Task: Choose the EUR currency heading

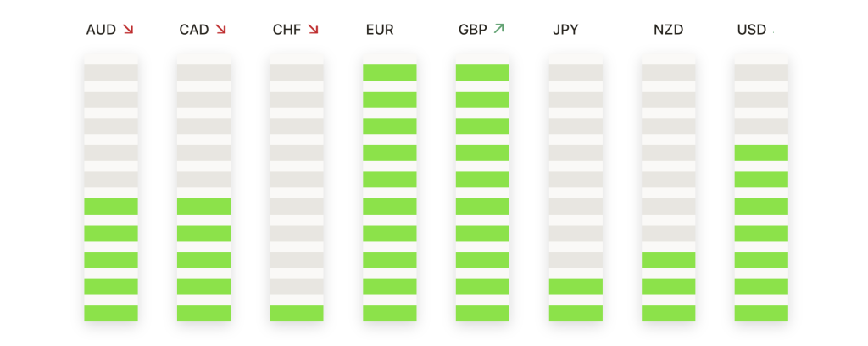Action: [x=380, y=30]
